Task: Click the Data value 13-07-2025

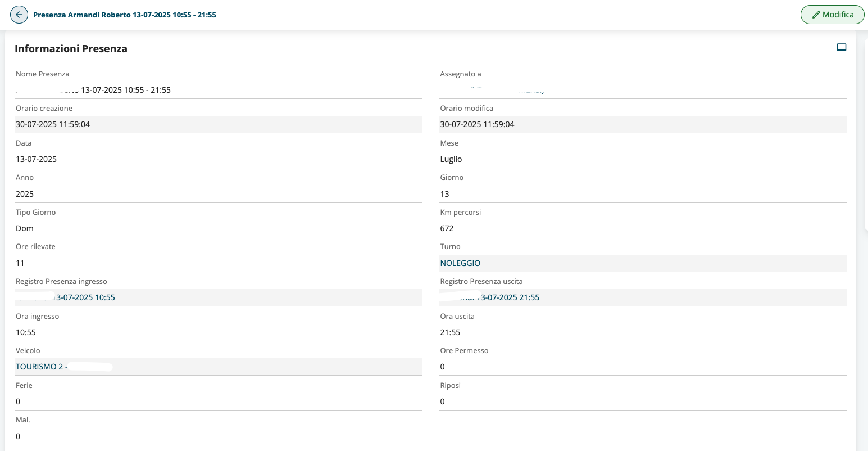Action: pyautogui.click(x=37, y=159)
